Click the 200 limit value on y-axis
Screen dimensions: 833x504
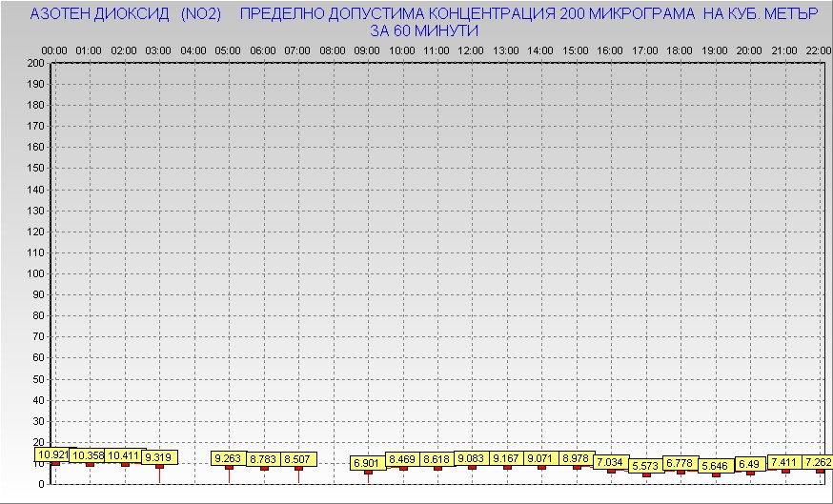(x=36, y=63)
